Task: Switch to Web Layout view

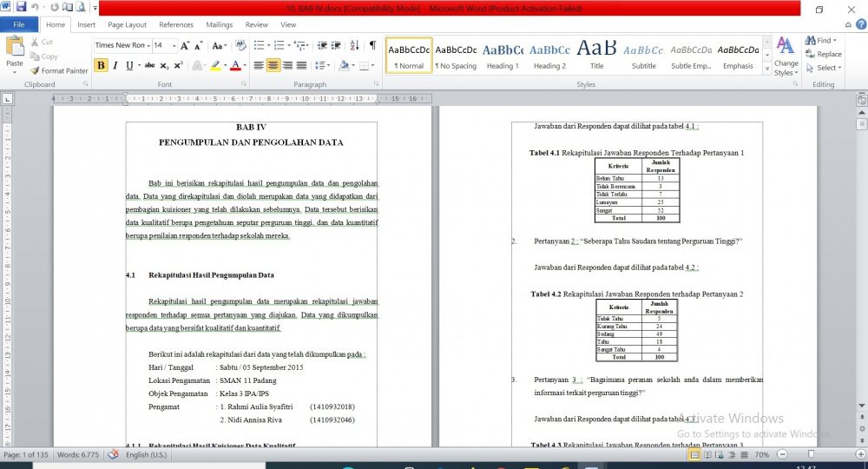Action: pos(719,454)
